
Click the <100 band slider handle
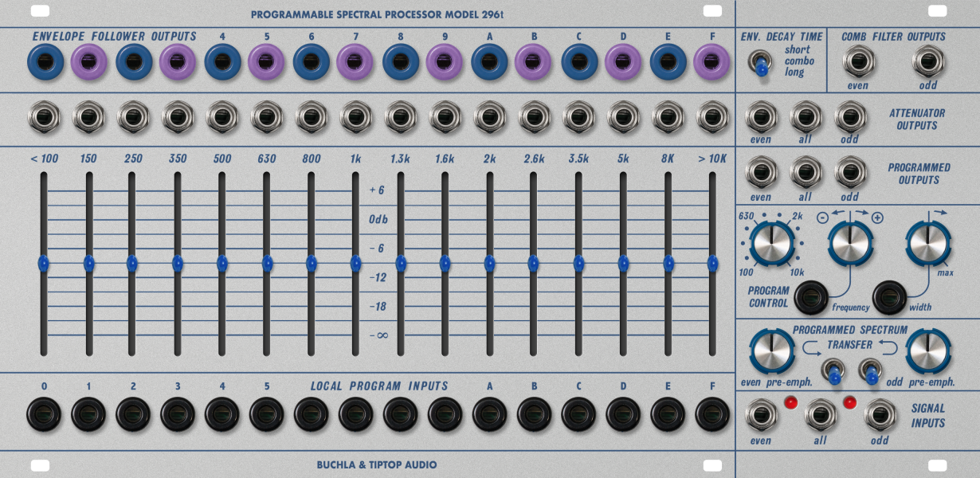coord(44,263)
